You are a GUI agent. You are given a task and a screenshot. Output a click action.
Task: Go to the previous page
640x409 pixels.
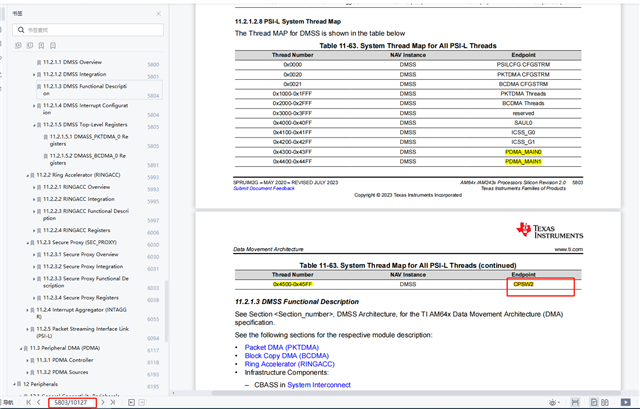pyautogui.click(x=38, y=402)
